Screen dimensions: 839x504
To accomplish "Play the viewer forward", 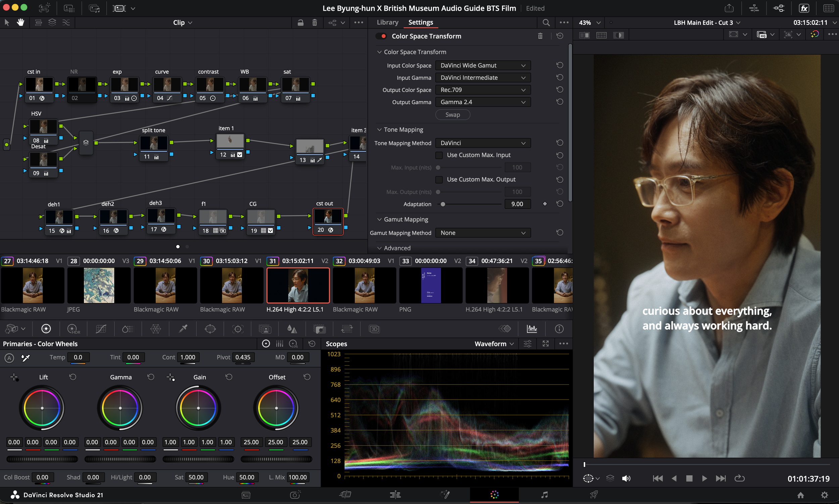I will pos(704,478).
